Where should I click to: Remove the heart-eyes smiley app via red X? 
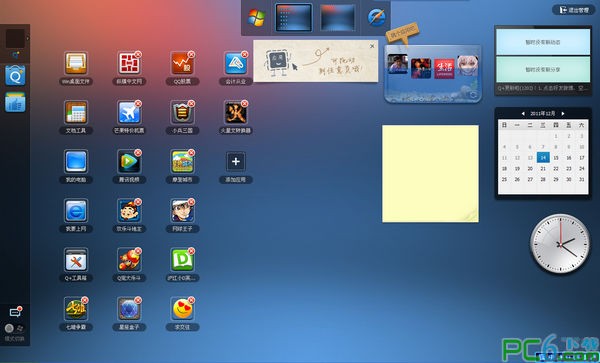click(x=191, y=300)
